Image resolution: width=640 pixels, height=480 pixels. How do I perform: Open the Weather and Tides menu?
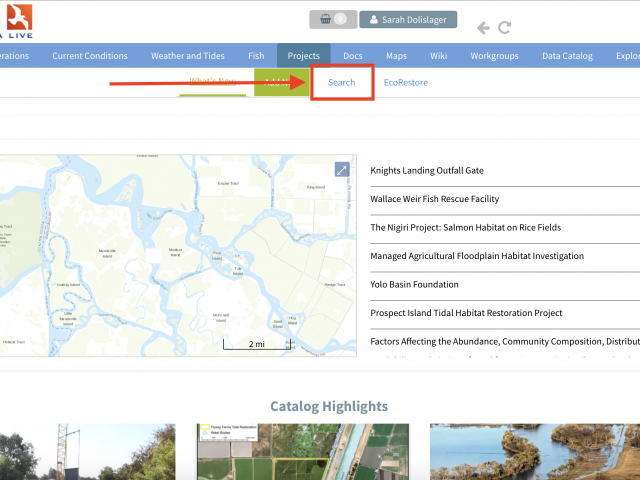coord(188,56)
